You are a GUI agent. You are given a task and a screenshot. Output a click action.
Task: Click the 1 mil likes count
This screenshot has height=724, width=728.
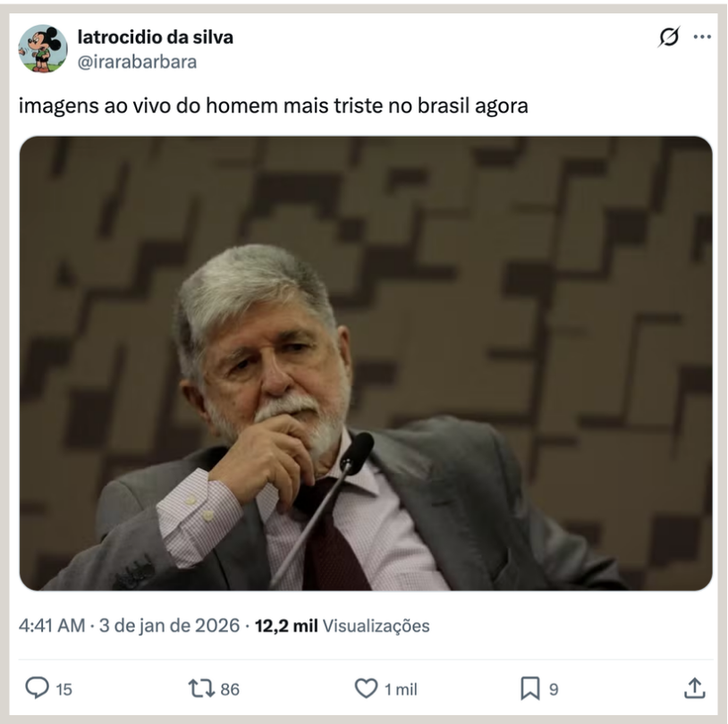[x=402, y=690]
